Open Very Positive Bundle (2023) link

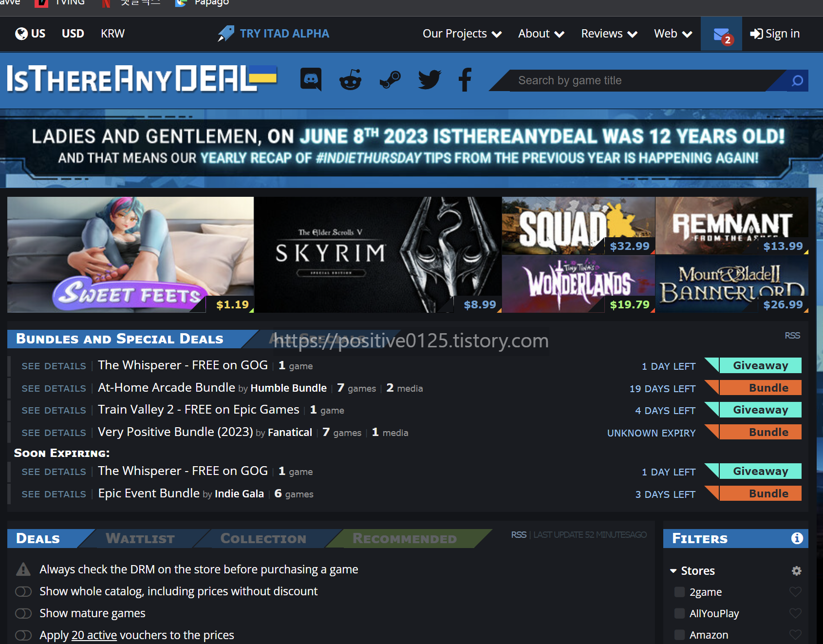point(175,432)
